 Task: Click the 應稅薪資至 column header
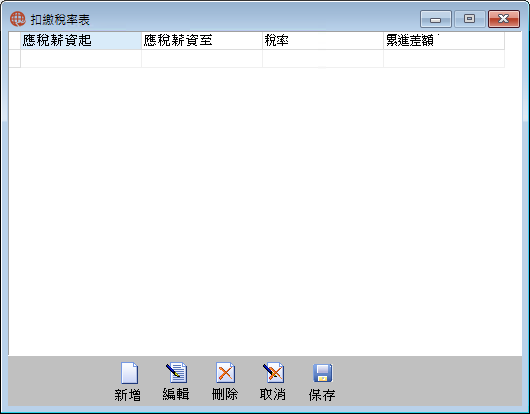202,41
